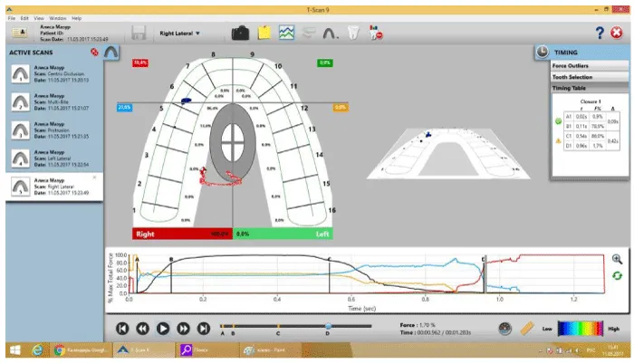
Task: Click the force graph icon in toolbar
Action: tap(287, 33)
